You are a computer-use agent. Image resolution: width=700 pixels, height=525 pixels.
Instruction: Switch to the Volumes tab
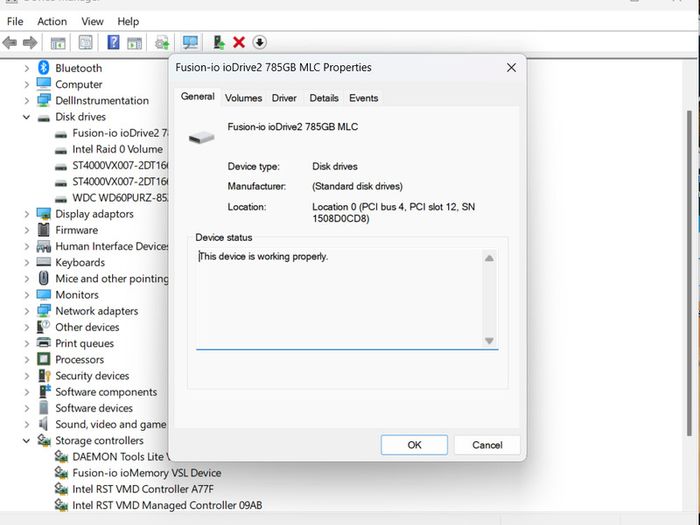pos(243,98)
